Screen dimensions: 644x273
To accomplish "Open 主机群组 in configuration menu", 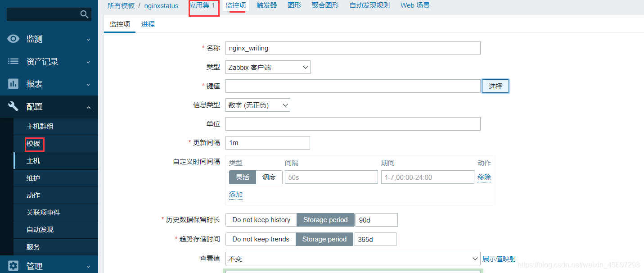I will [40, 127].
